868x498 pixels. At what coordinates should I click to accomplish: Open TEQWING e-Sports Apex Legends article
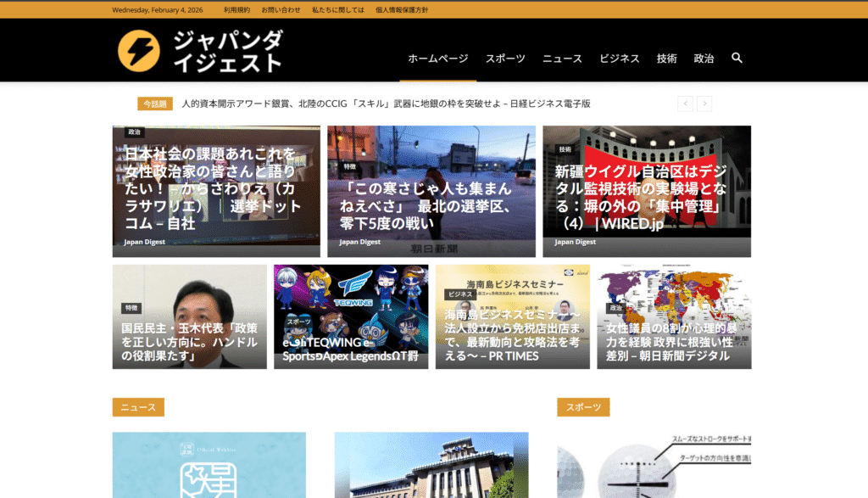[x=350, y=349]
